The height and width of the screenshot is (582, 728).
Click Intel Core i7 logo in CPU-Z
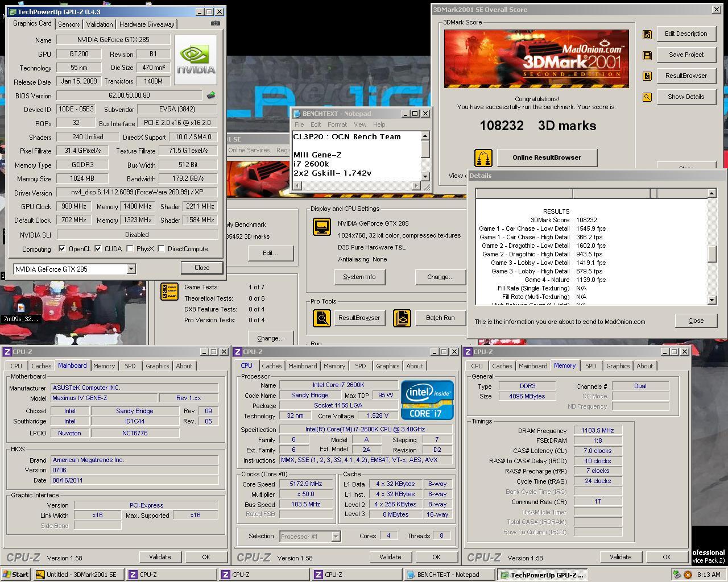[x=427, y=400]
